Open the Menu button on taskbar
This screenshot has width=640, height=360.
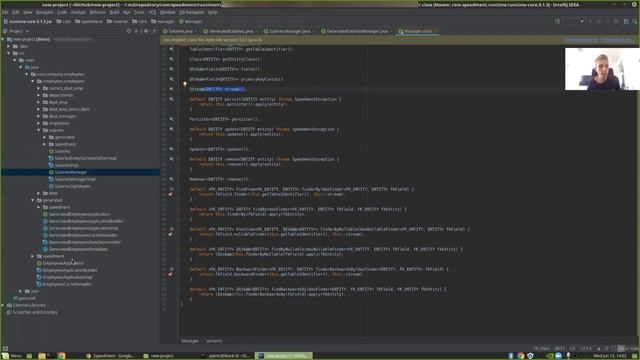click(12, 356)
